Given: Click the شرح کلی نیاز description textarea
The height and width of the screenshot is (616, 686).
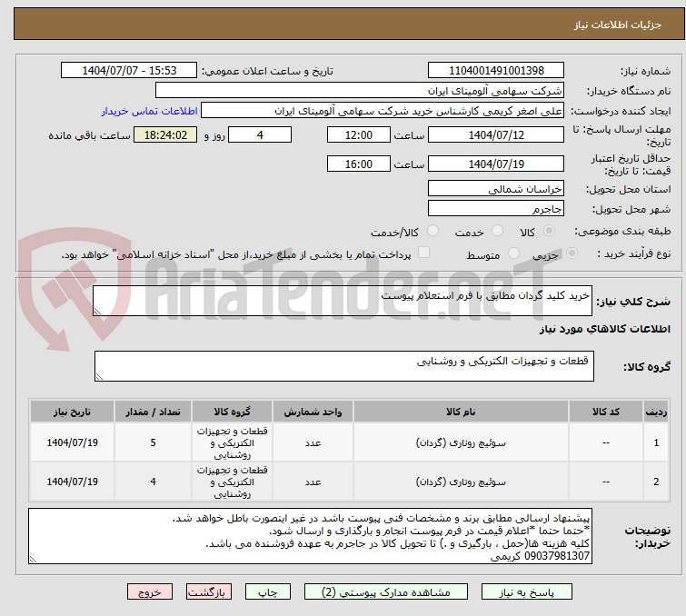Looking at the screenshot, I should (343, 301).
